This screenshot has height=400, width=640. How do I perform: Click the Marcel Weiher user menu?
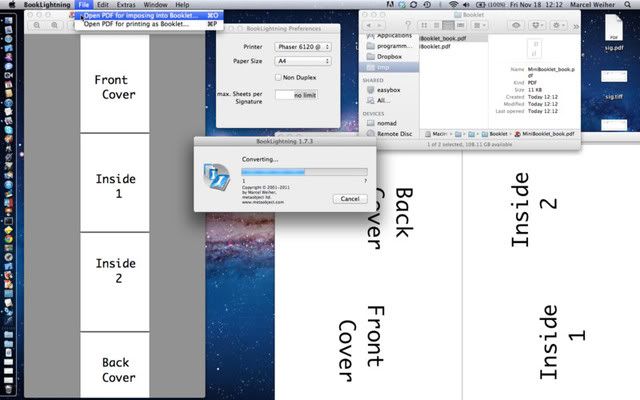pyautogui.click(x=593, y=5)
